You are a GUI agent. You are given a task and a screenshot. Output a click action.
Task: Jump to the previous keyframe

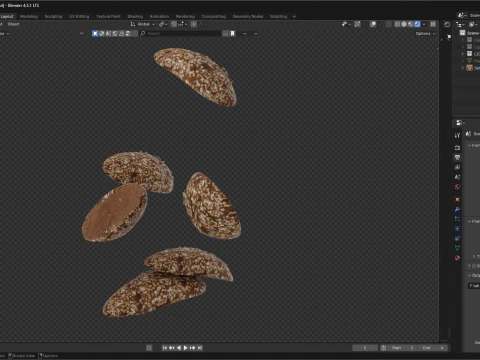coord(172,348)
